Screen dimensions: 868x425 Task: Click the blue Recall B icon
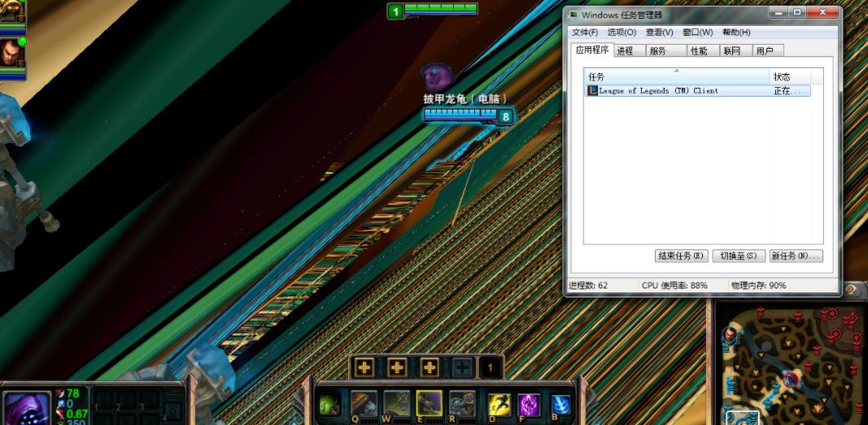point(560,405)
